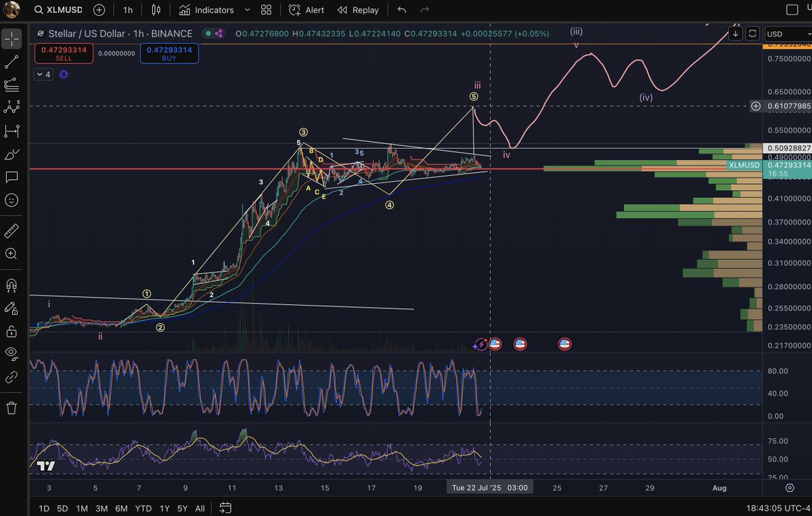The image size is (812, 516).
Task: Select the 1M time range
Action: click(x=82, y=508)
